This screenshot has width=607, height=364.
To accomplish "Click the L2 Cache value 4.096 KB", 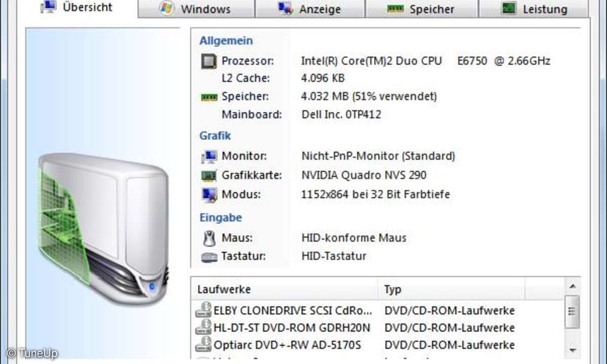I will (323, 78).
